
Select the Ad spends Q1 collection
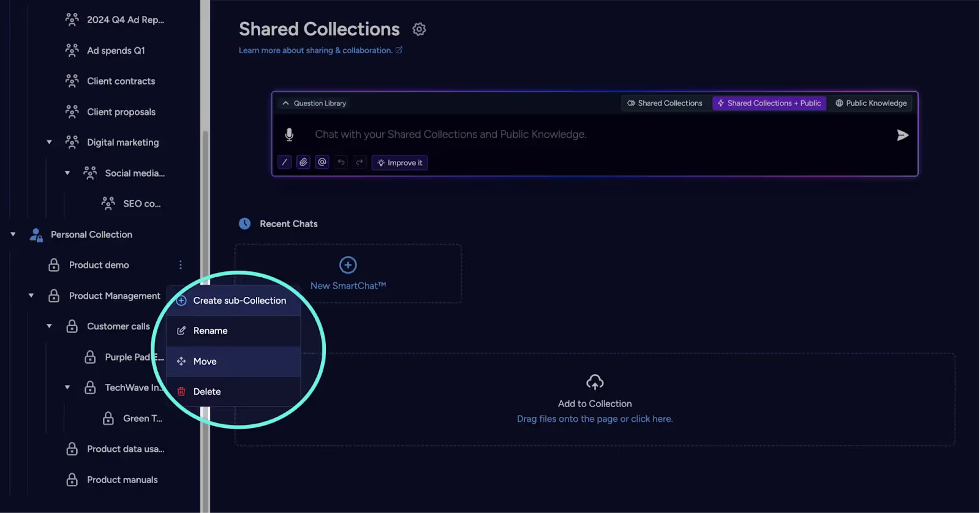pos(116,50)
